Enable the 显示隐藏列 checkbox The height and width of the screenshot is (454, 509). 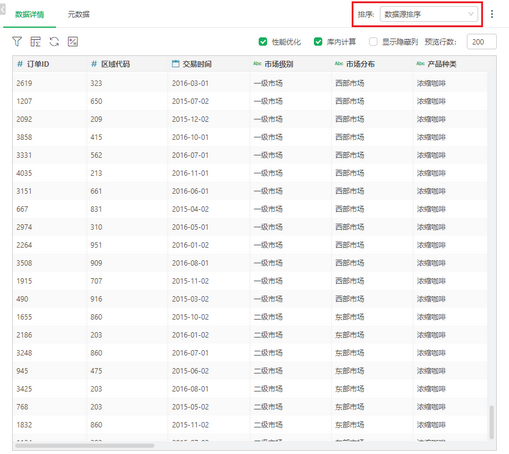click(x=373, y=42)
